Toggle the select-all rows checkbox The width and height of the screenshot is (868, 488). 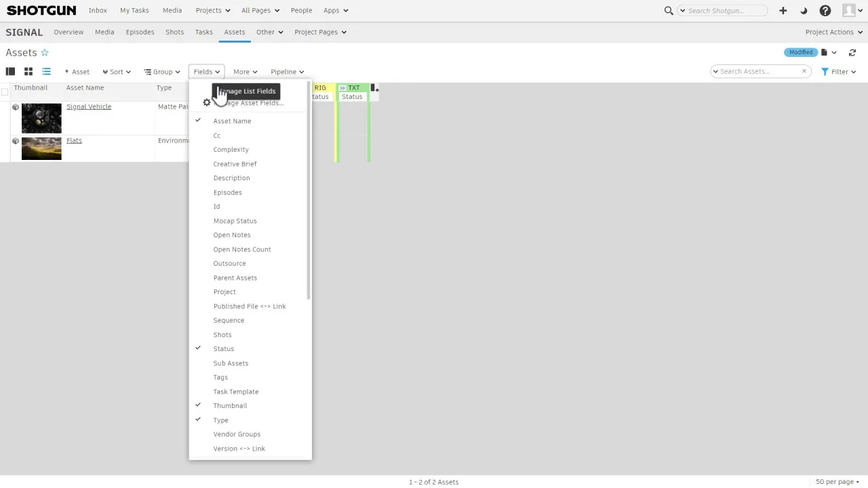pyautogui.click(x=5, y=91)
